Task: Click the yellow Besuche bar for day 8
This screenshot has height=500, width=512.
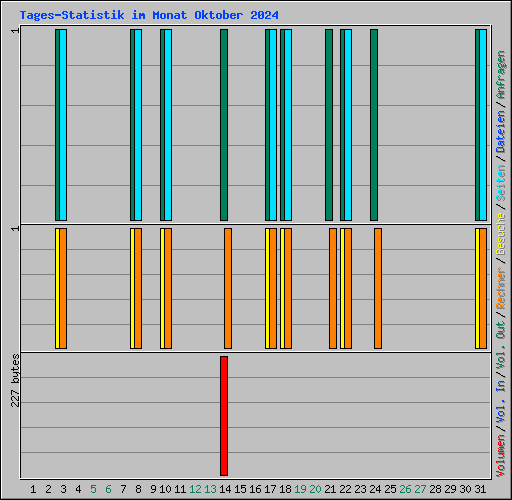Action: [132, 289]
